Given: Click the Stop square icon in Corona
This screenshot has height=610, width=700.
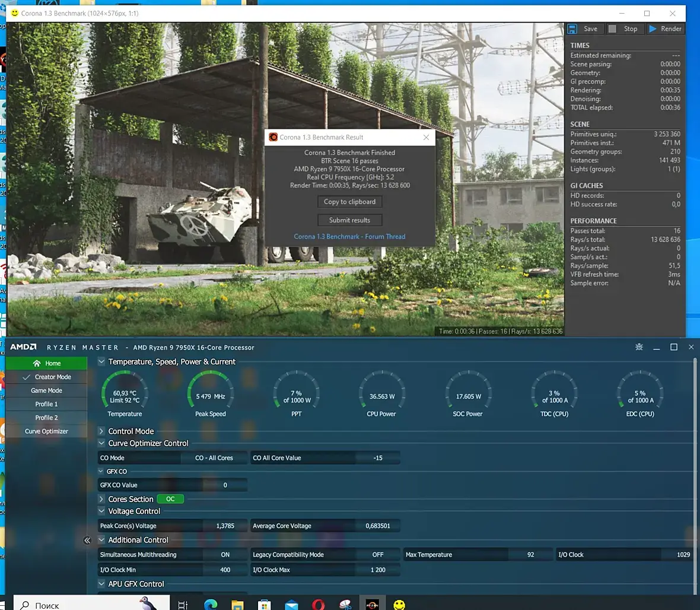Looking at the screenshot, I should click(612, 28).
